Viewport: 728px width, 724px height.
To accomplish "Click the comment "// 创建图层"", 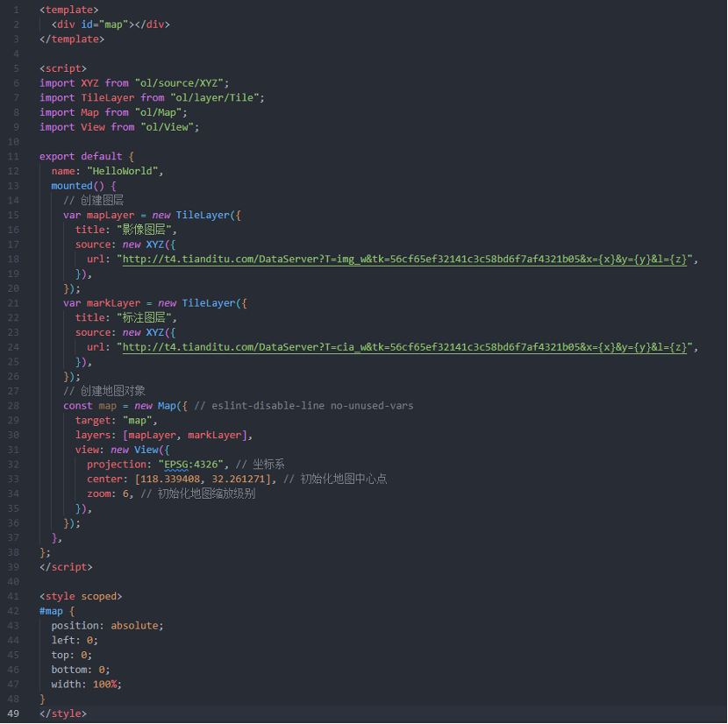I will [x=93, y=201].
